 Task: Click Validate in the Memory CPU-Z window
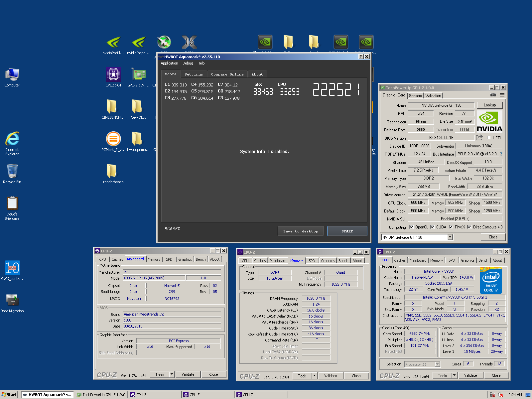pos(331,376)
